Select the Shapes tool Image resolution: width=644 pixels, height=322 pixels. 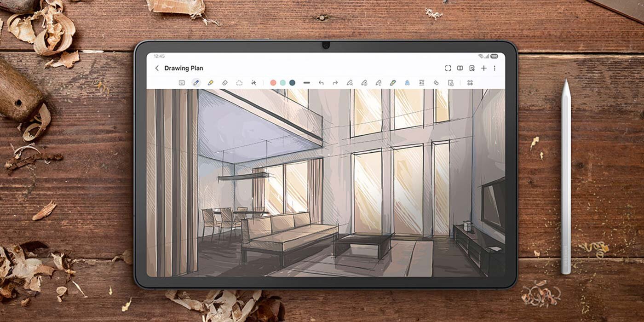coord(435,83)
